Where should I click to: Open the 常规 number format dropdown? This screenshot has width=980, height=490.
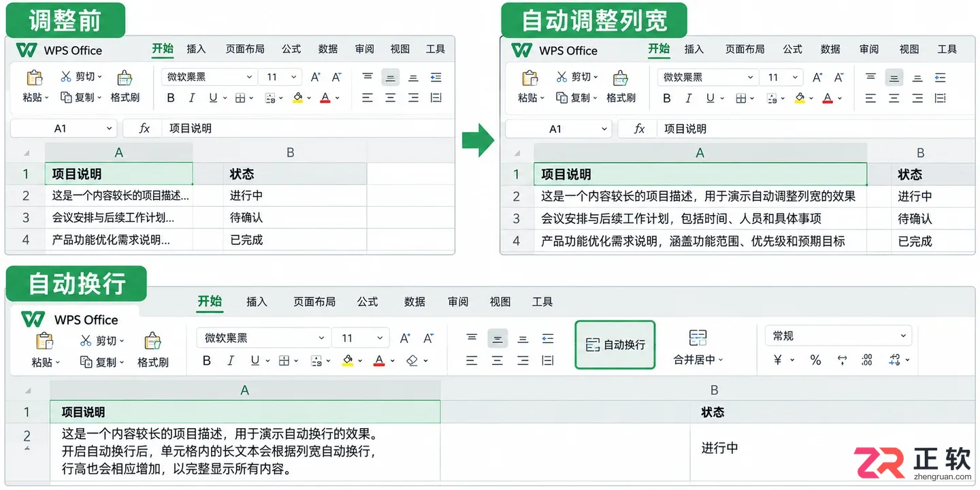(838, 336)
